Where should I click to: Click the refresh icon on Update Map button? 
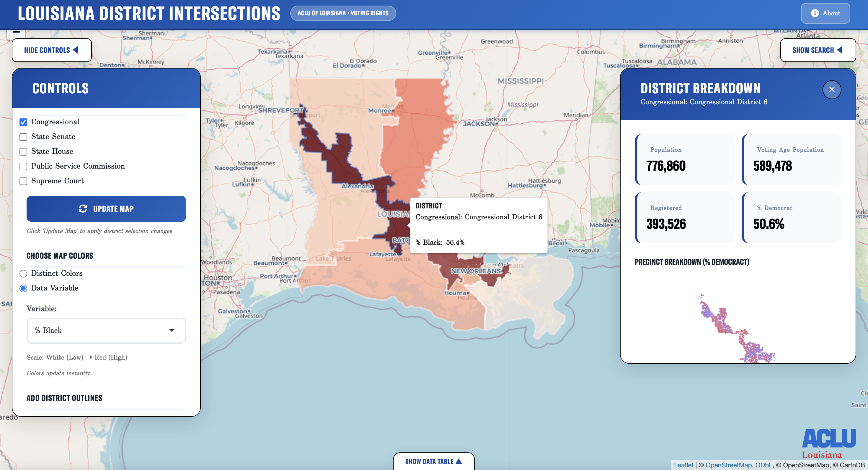pyautogui.click(x=83, y=209)
